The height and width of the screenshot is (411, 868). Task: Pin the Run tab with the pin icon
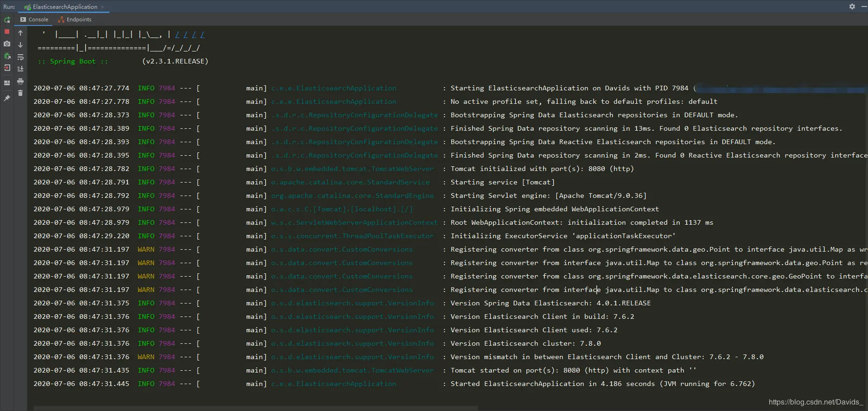[x=7, y=98]
